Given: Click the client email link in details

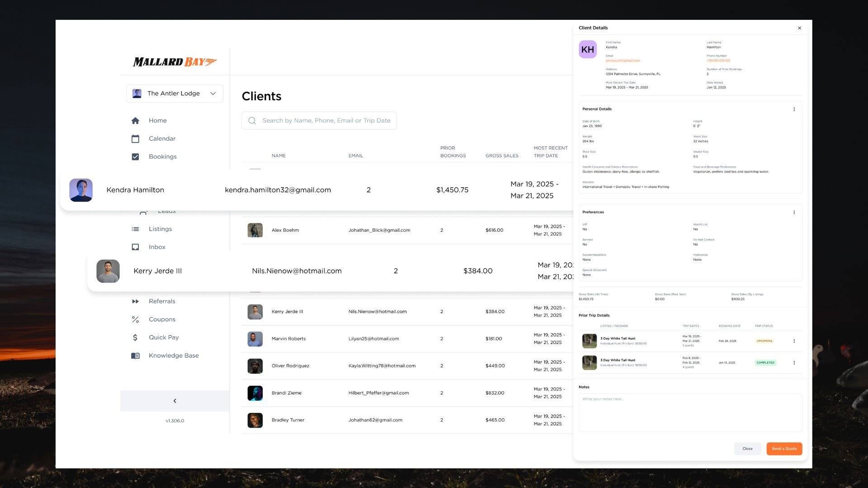Looking at the screenshot, I should coord(623,61).
